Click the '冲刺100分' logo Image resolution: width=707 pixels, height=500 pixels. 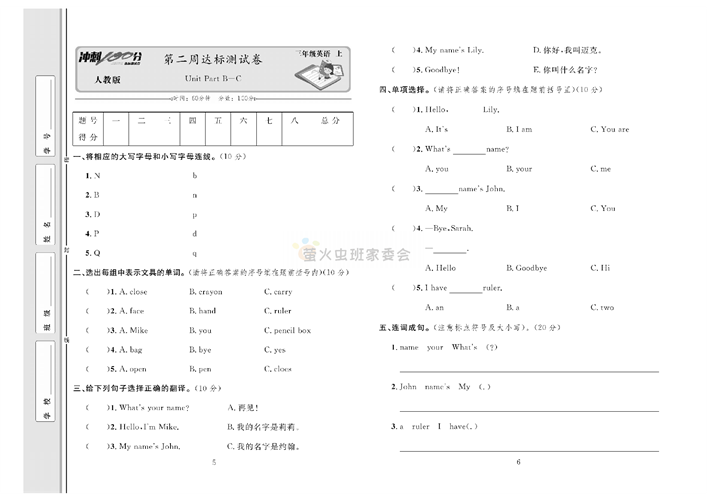click(x=110, y=58)
